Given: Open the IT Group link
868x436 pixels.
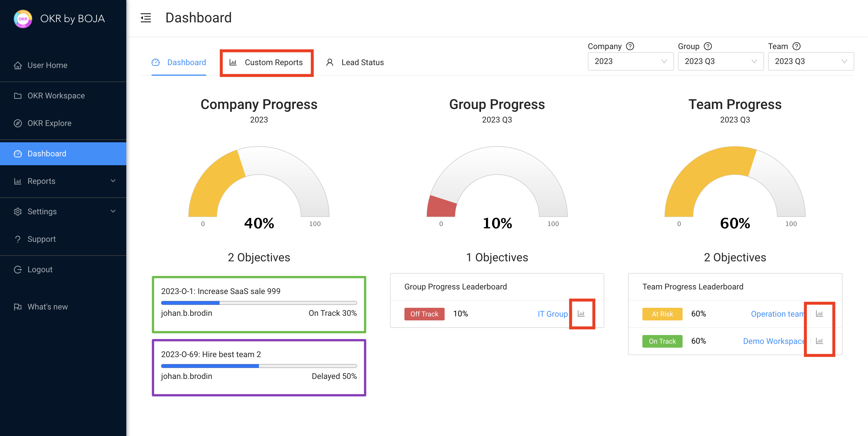Looking at the screenshot, I should tap(552, 314).
